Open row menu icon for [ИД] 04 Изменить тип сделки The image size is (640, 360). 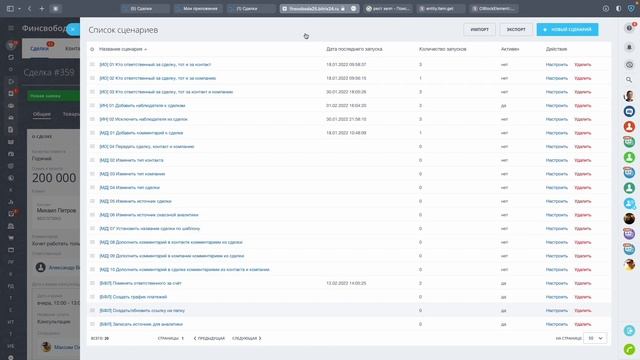pos(92,187)
